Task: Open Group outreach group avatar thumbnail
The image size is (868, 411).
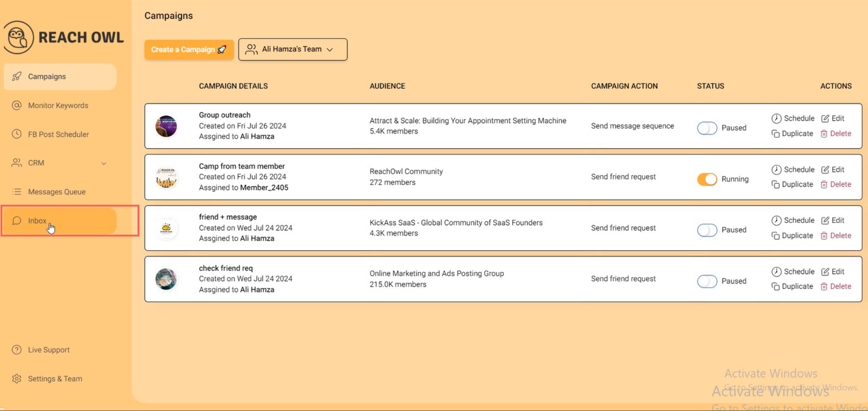Action: (166, 126)
